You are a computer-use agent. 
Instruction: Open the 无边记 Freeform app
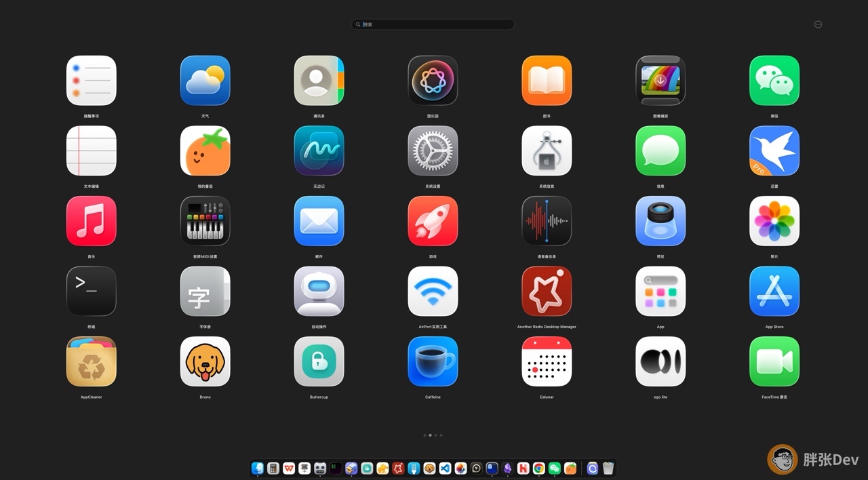click(x=319, y=151)
